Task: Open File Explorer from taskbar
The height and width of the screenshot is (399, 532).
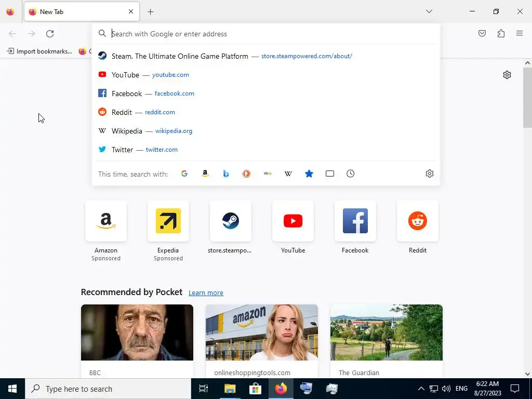Action: pyautogui.click(x=230, y=389)
